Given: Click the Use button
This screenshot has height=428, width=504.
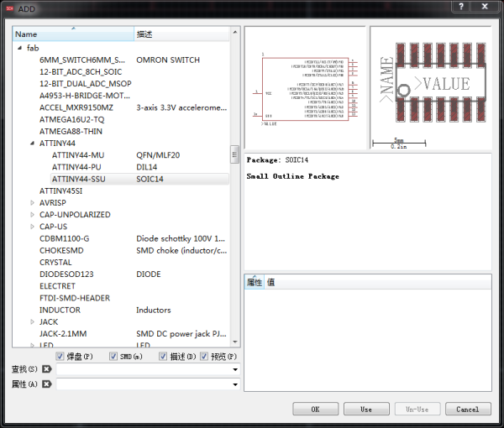Looking at the screenshot, I should (366, 409).
